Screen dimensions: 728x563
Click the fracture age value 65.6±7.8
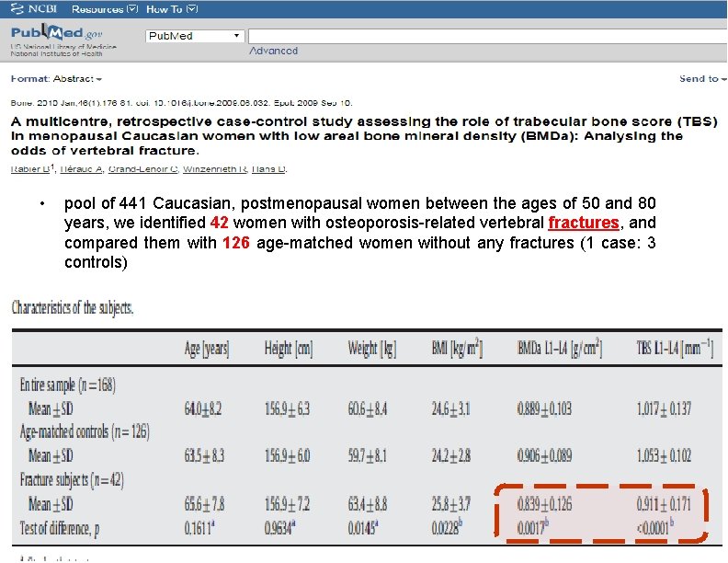tap(204, 504)
